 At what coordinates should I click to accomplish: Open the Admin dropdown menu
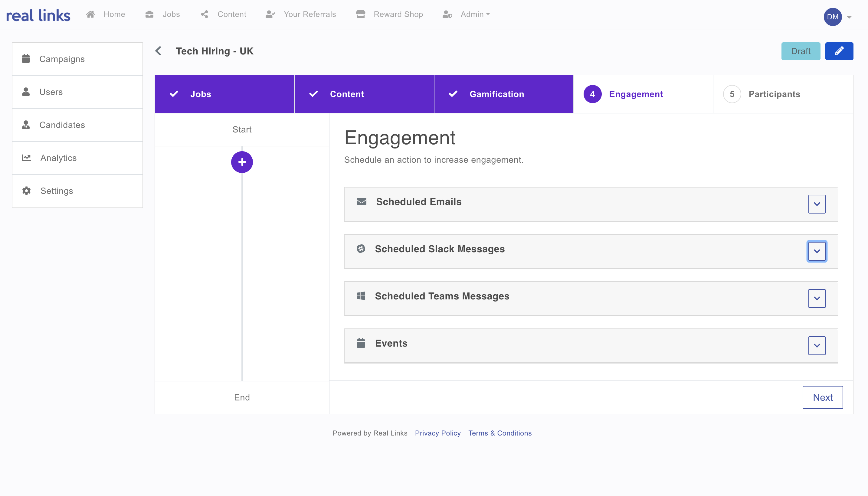coord(475,14)
